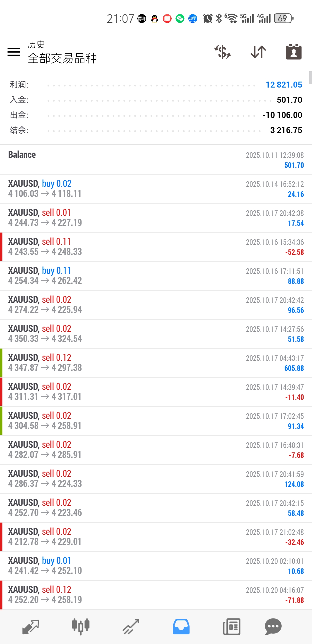
Task: Expand the buy 0.11 trade with 88.88 profit
Action: point(156,276)
